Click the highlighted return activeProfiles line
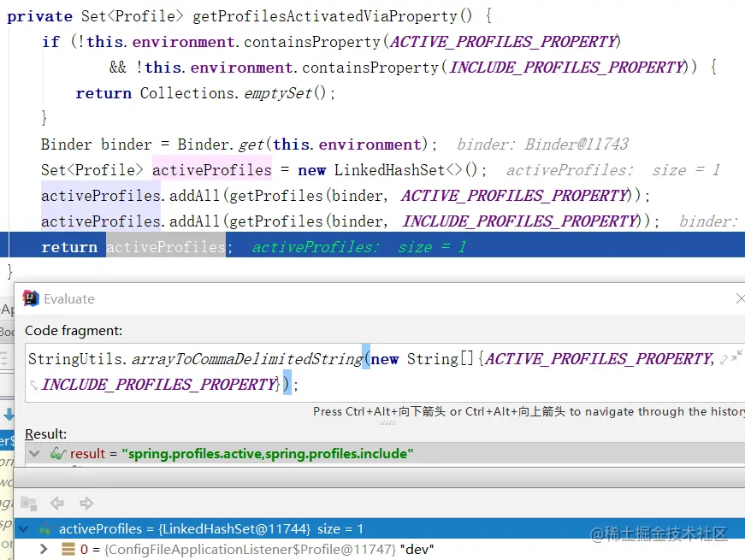745x560 pixels. 373,246
